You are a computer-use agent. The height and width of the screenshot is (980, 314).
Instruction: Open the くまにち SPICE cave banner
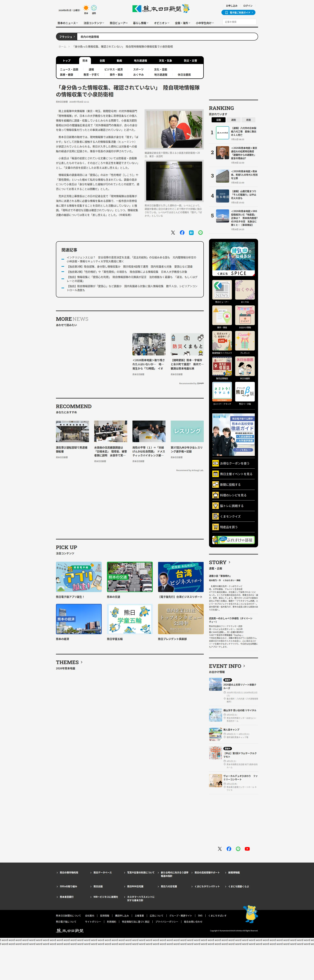pyautogui.click(x=233, y=259)
